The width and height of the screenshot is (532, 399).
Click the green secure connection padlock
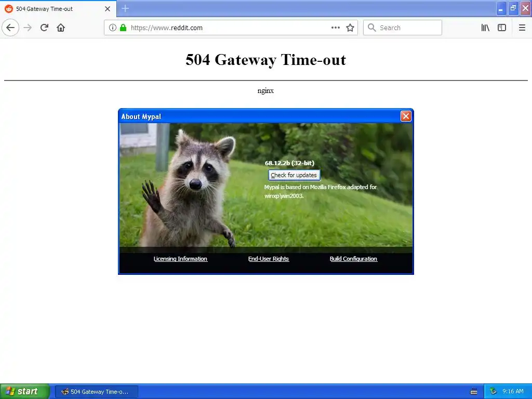123,28
